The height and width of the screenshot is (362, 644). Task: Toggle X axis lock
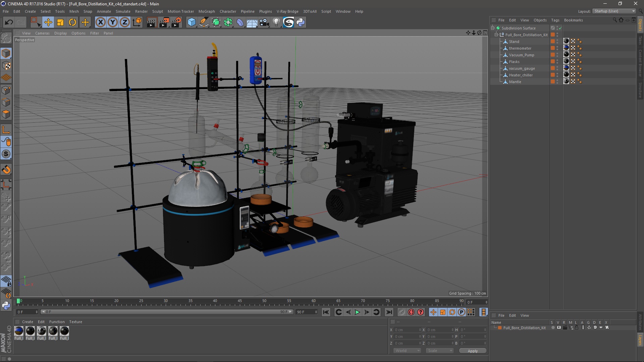pyautogui.click(x=100, y=22)
